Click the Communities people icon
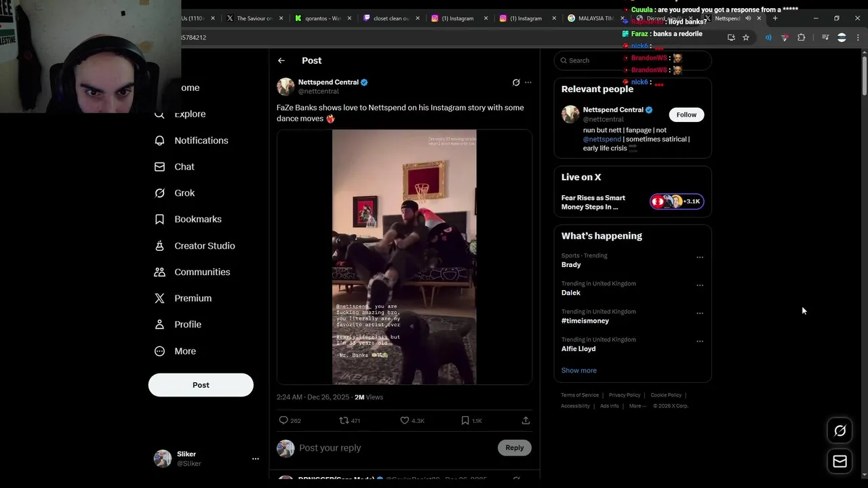 coord(159,272)
